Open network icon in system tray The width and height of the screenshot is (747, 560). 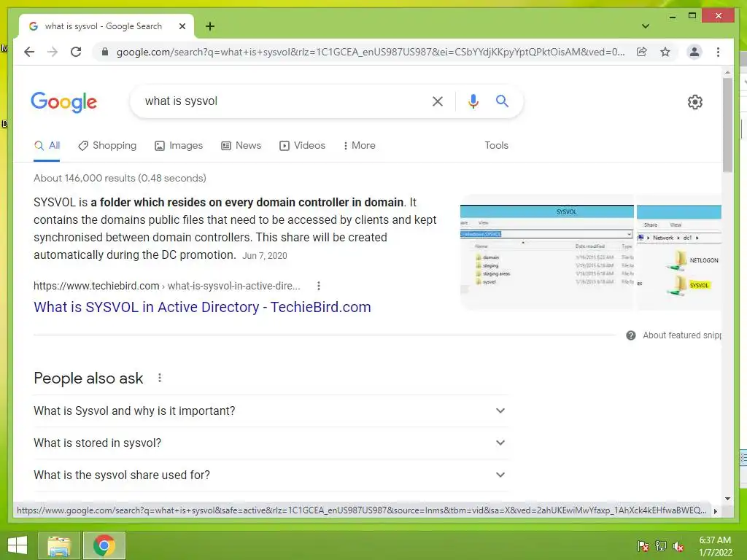point(661,546)
